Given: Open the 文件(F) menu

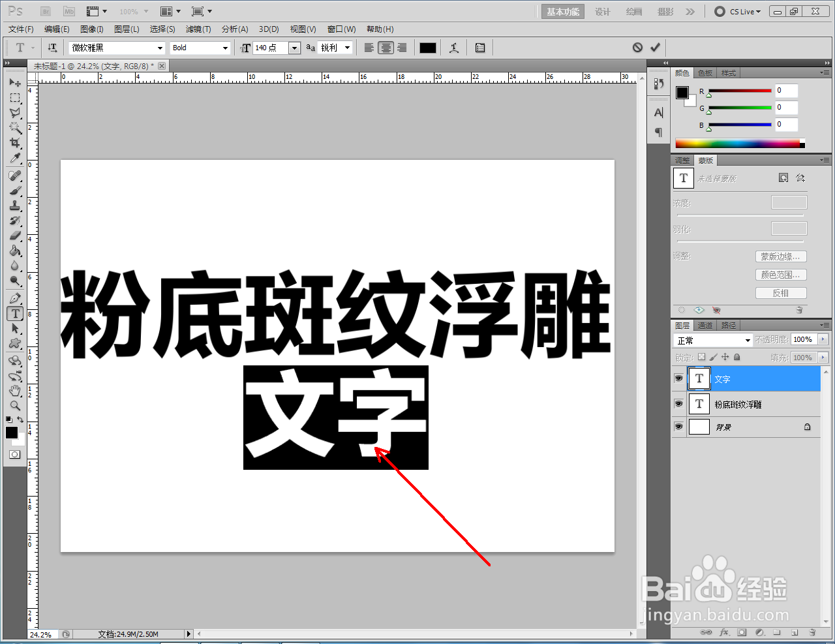Looking at the screenshot, I should click(x=22, y=29).
